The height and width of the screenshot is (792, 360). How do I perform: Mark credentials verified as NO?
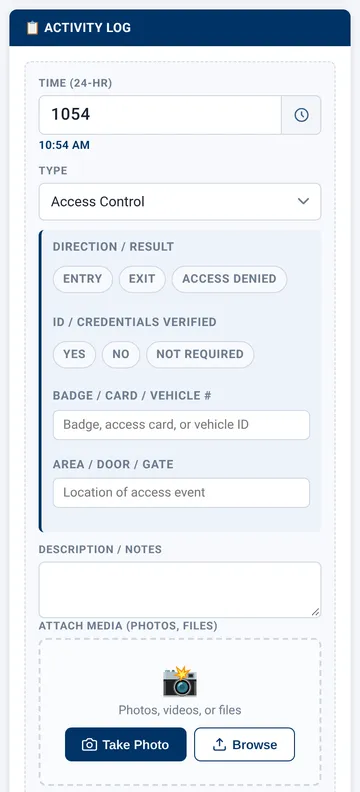[x=121, y=354]
